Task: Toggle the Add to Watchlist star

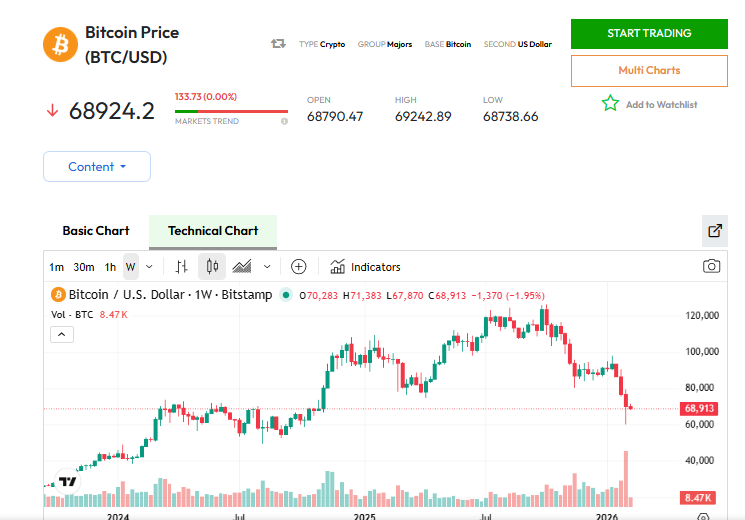Action: (x=610, y=104)
